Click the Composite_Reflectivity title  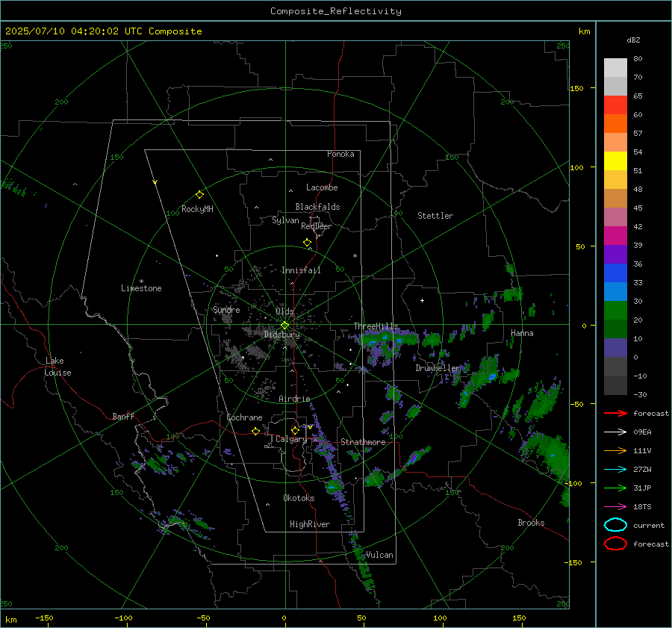coord(336,11)
